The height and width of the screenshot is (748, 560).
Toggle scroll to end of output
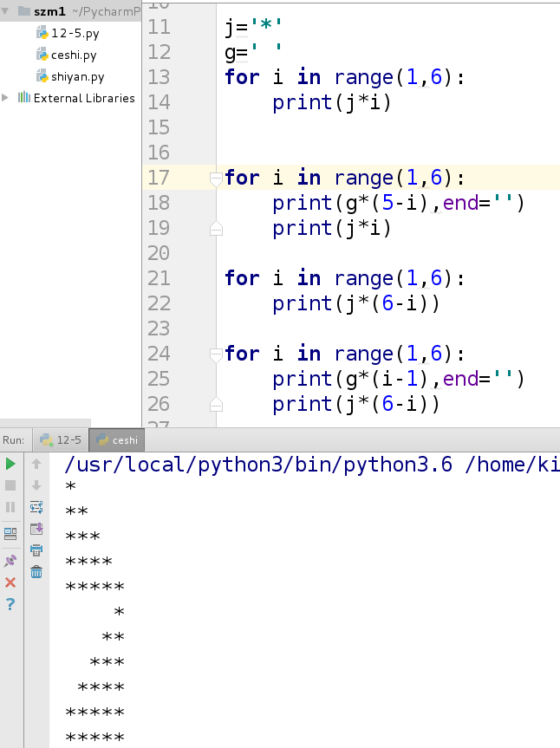pyautogui.click(x=36, y=529)
